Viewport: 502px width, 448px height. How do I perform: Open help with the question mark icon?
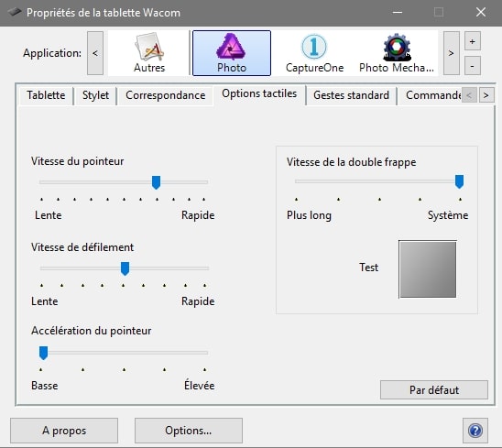(475, 431)
